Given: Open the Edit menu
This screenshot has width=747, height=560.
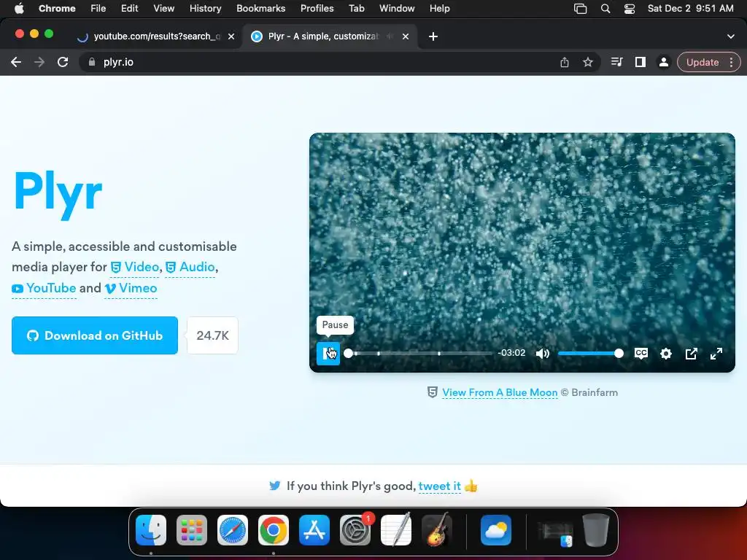Looking at the screenshot, I should tap(130, 8).
